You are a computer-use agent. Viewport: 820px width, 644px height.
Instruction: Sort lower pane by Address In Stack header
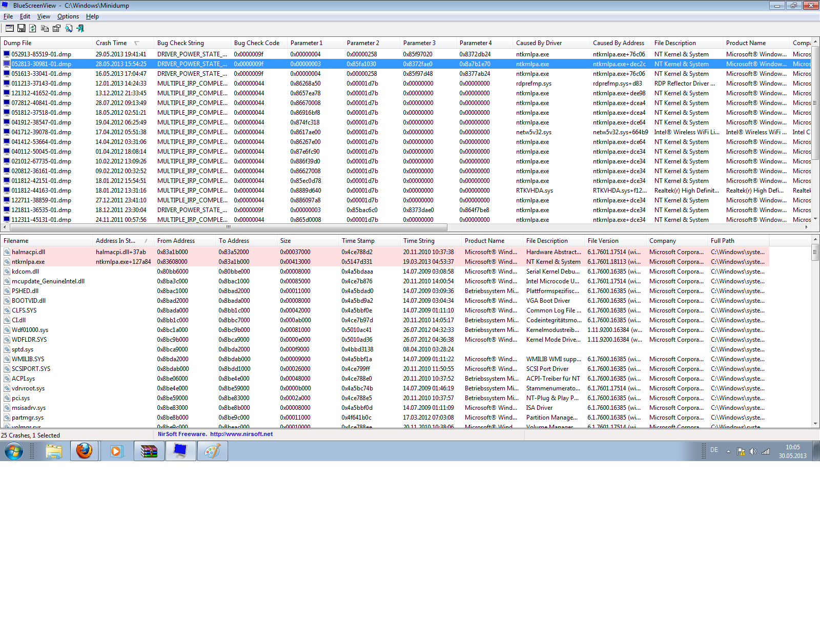[x=123, y=241]
